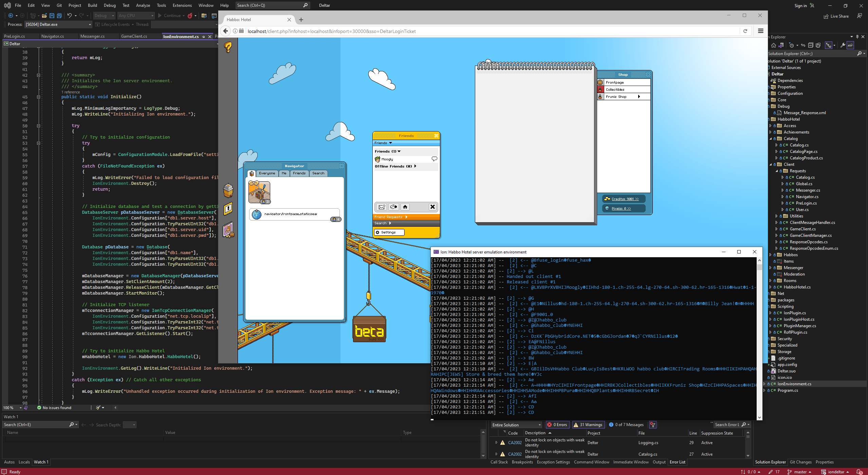Open the 100 % zoom level dropdown
The height and width of the screenshot is (475, 868).
point(20,408)
